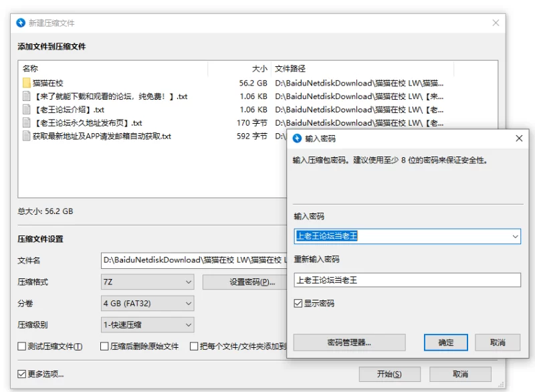Image resolution: width=535 pixels, height=392 pixels.
Task: Select the 猫猫在校 folder icon
Action: click(27, 83)
